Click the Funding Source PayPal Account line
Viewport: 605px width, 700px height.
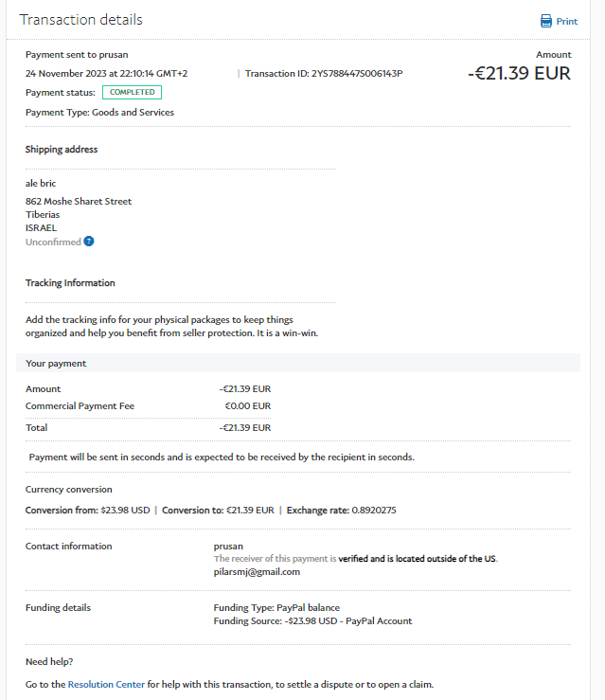pos(312,621)
